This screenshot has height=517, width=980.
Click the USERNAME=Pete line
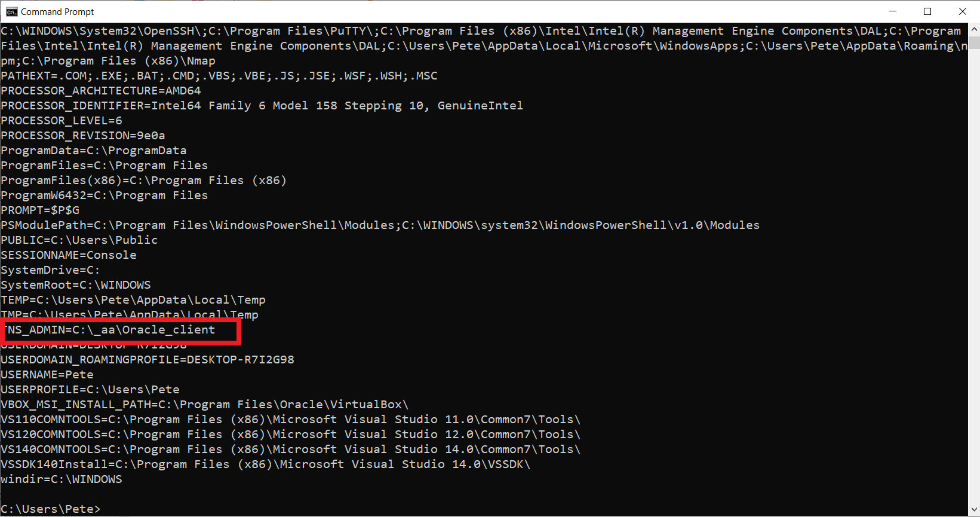pyautogui.click(x=47, y=375)
